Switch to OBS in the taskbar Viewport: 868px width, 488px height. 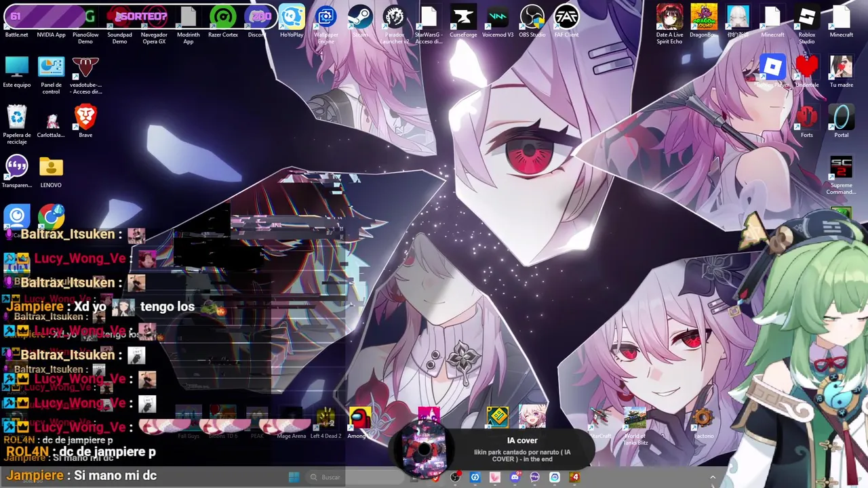pos(455,477)
